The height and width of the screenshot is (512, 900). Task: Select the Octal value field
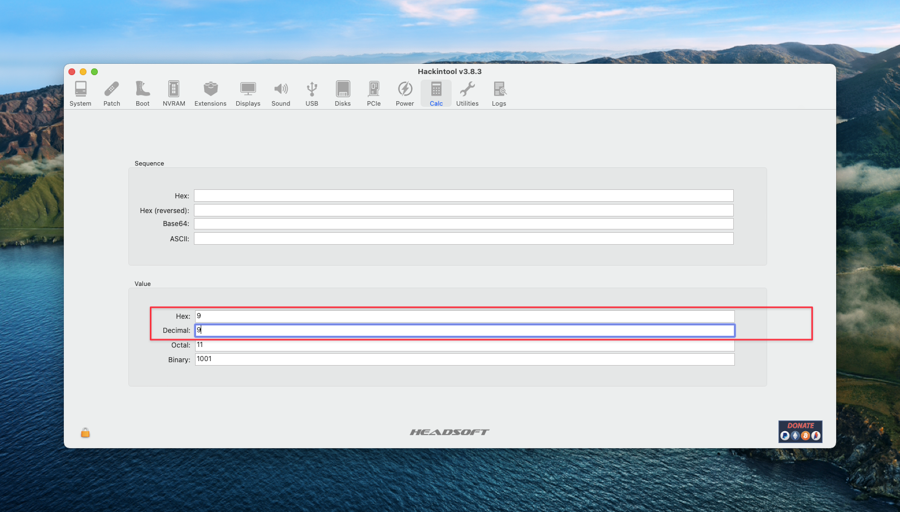pyautogui.click(x=464, y=345)
